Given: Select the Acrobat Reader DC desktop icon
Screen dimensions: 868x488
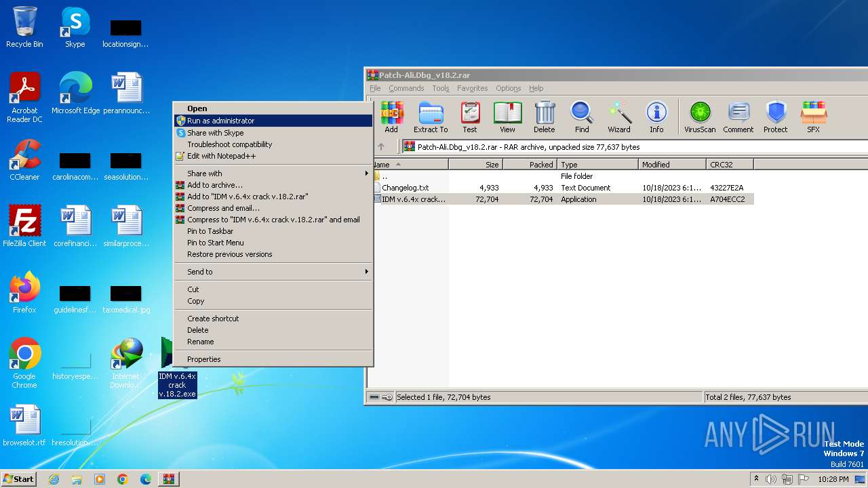Looking at the screenshot, I should click(24, 98).
